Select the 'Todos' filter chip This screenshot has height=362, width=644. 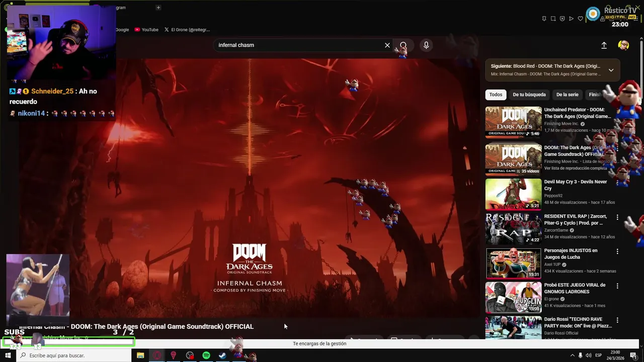(x=496, y=95)
